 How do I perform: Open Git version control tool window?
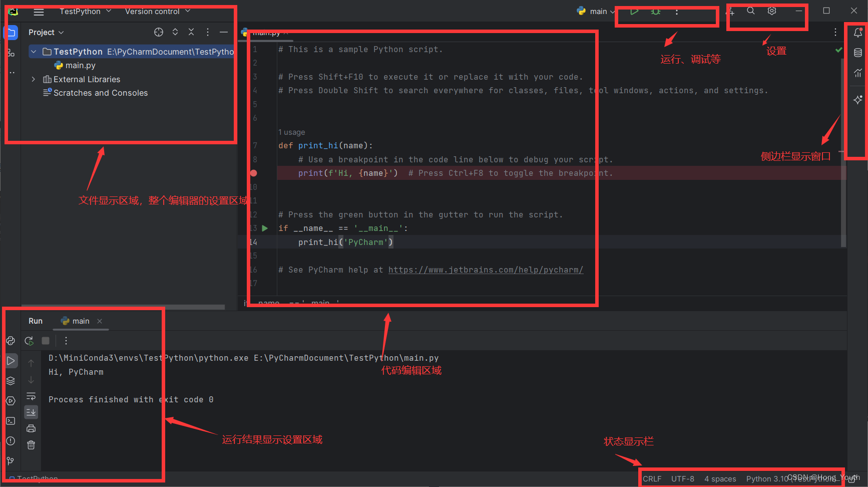click(11, 461)
